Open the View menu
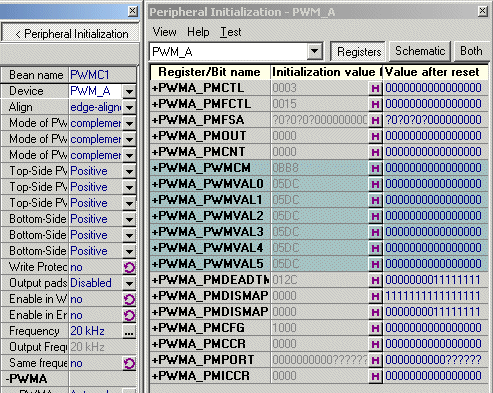Viewport: 493px width, 393px height. (164, 32)
